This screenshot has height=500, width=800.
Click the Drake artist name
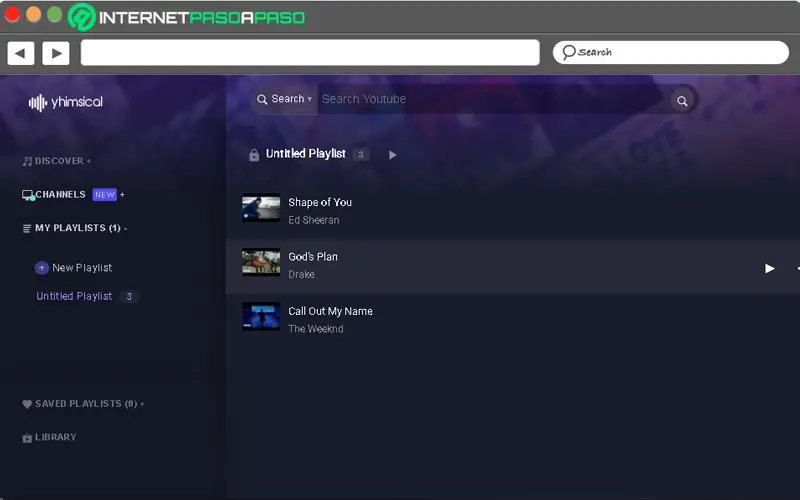[x=301, y=274]
